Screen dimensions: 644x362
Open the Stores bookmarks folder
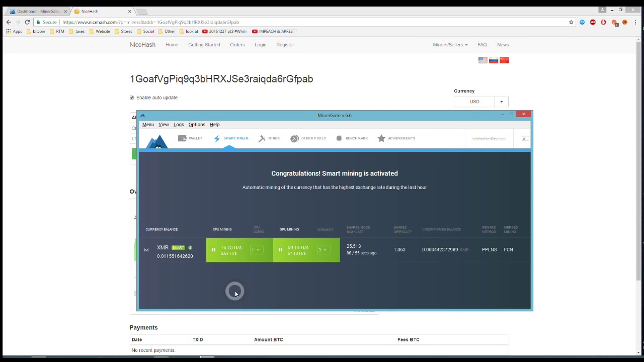123,31
